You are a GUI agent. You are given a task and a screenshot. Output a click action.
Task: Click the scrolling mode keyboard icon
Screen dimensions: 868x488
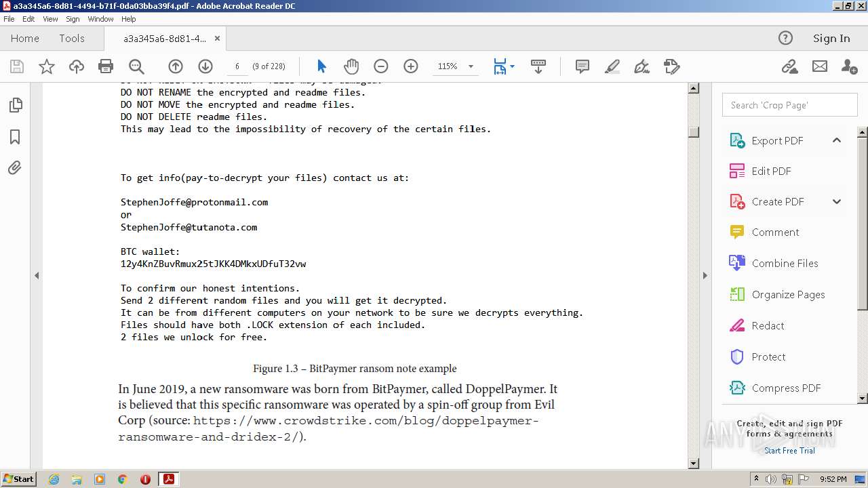pyautogui.click(x=538, y=66)
